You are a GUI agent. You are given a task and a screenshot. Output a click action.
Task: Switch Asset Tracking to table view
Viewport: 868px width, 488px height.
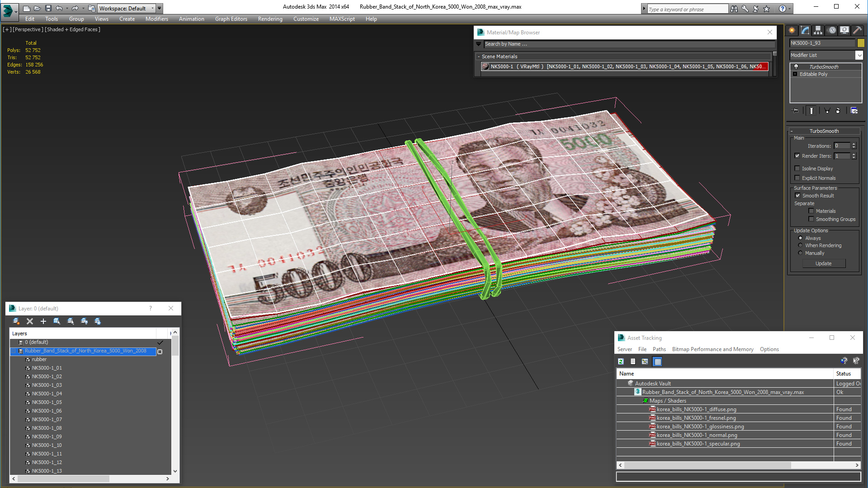(658, 361)
